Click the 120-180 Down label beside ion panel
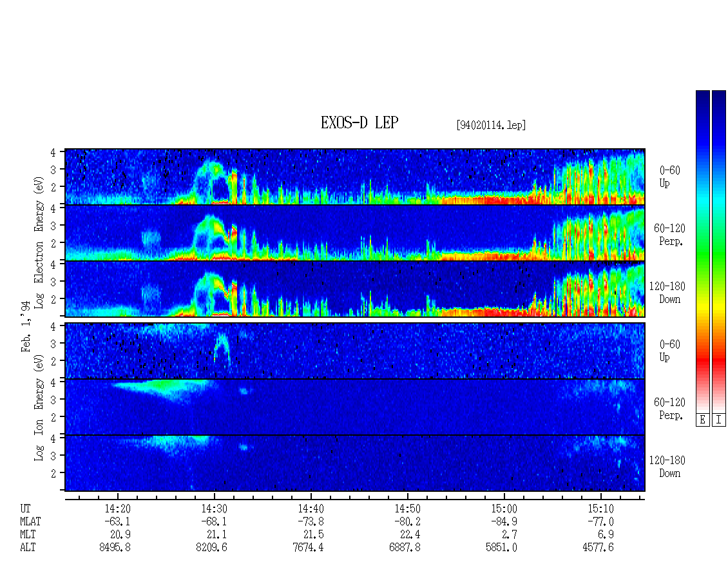The width and height of the screenshot is (728, 564). (667, 467)
